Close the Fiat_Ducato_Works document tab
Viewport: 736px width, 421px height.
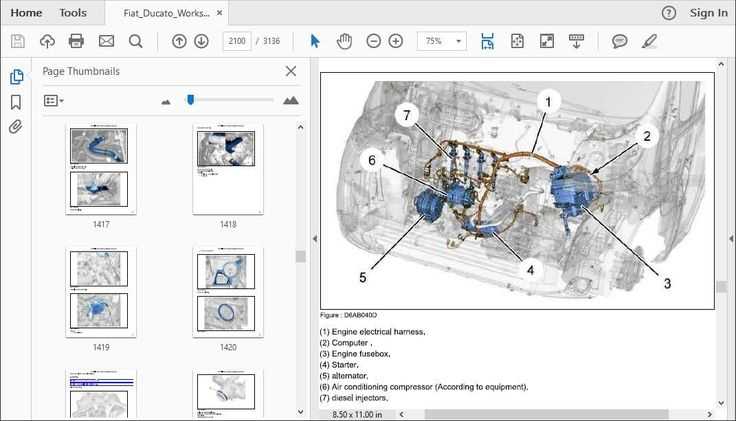pos(219,13)
